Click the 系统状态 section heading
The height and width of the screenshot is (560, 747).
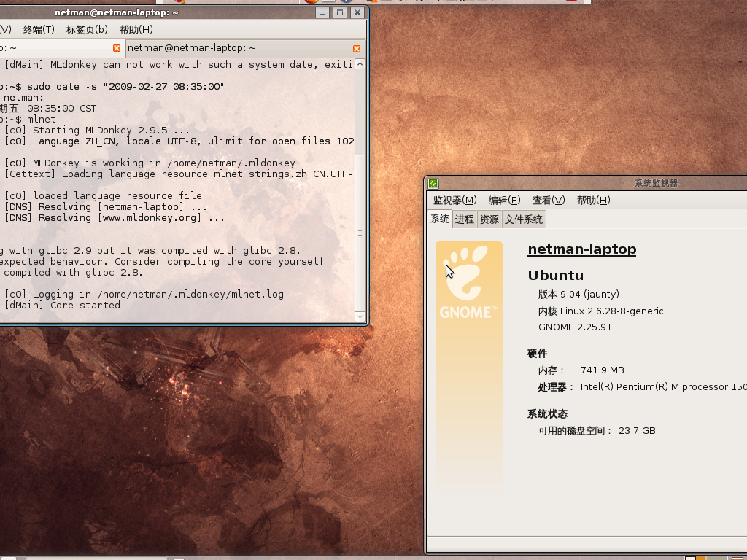547,414
